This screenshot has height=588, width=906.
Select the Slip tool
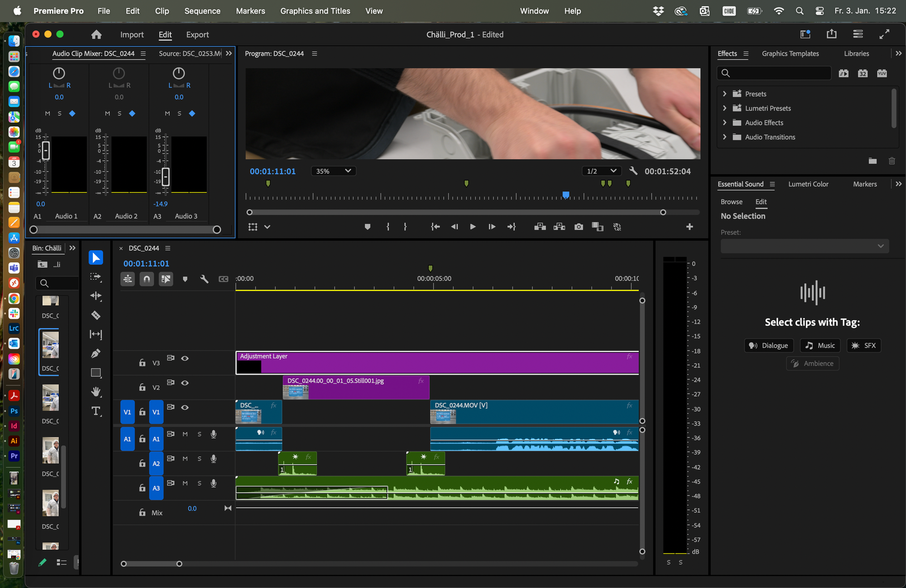96,334
